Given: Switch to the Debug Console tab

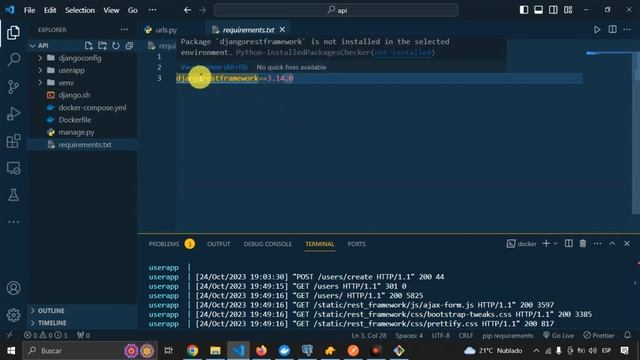Looking at the screenshot, I should click(267, 244).
